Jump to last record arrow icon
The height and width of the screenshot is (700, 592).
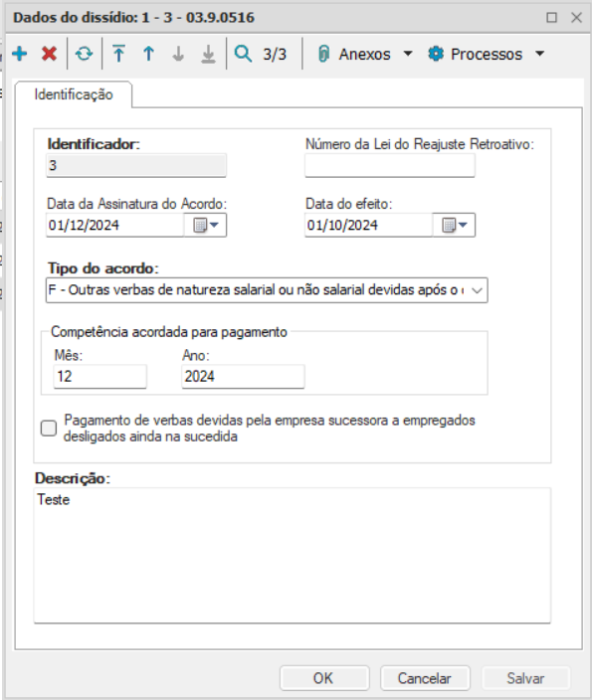coord(208,54)
